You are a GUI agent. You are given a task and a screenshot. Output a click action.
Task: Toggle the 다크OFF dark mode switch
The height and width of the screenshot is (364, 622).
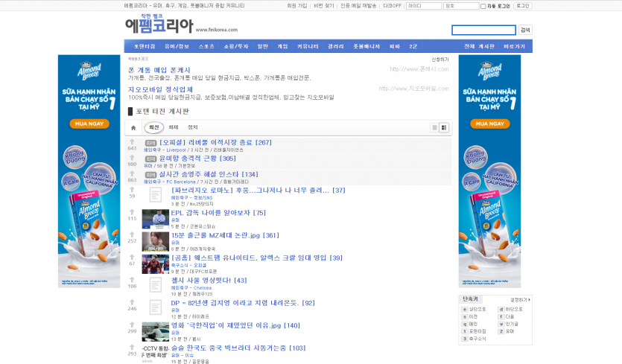click(393, 6)
